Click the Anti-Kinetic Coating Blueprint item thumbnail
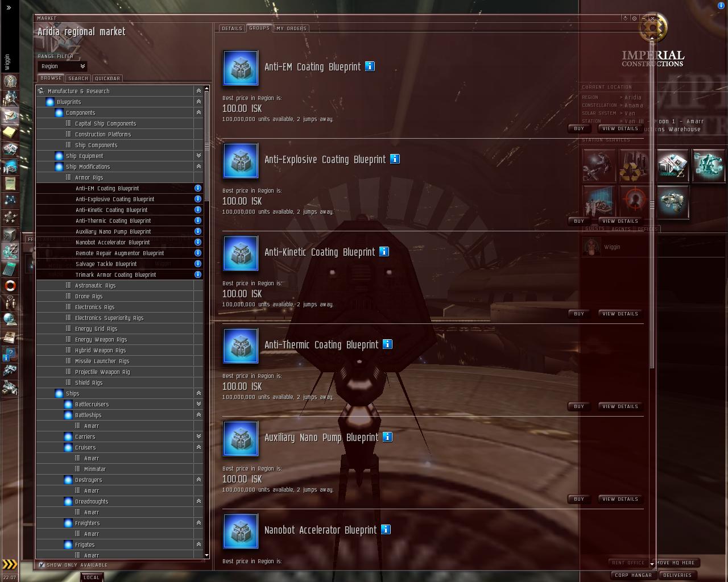 click(x=241, y=253)
